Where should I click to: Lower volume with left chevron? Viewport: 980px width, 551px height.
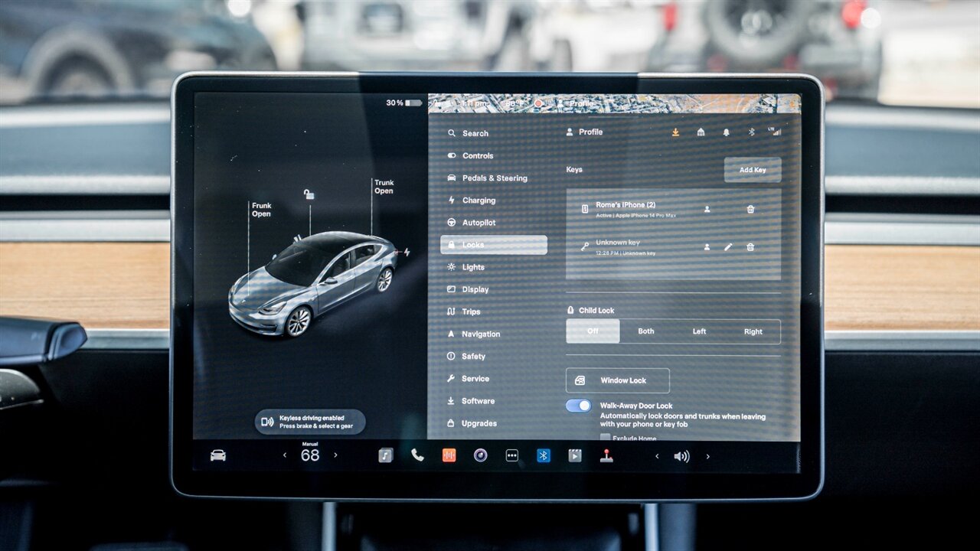click(x=656, y=456)
